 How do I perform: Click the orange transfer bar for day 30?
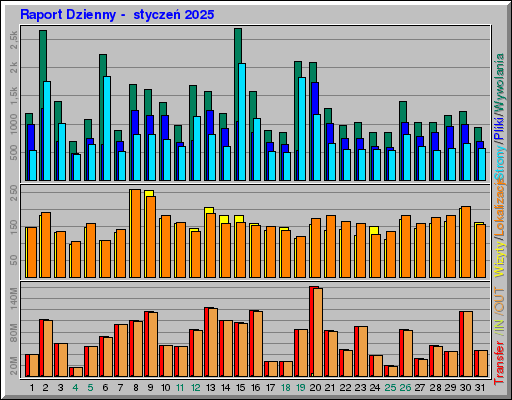468,344
